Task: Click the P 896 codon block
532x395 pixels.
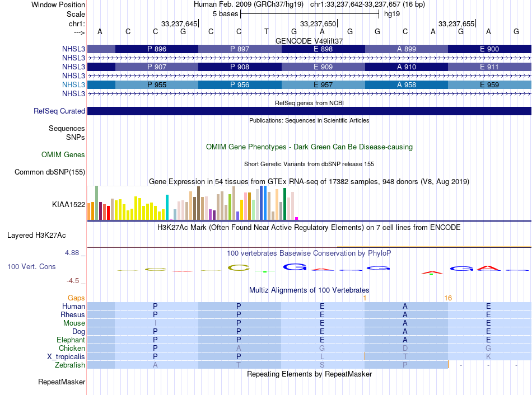Action: click(157, 49)
